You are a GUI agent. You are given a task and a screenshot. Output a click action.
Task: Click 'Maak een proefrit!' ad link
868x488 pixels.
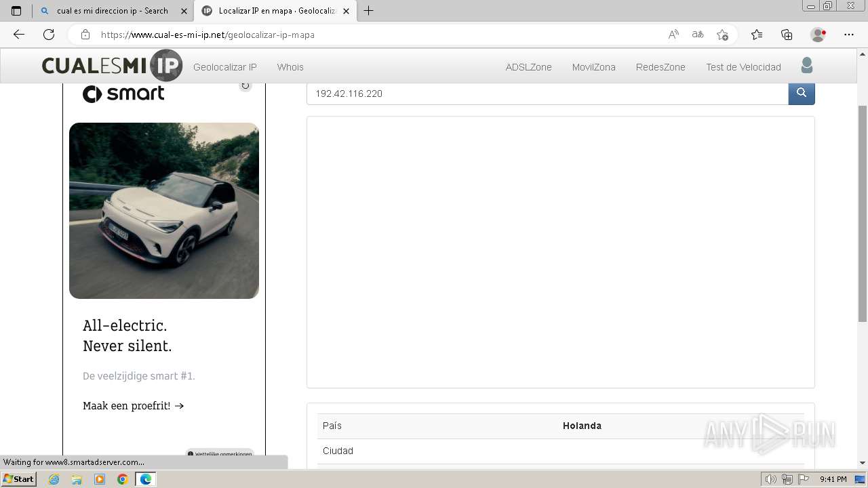point(134,406)
